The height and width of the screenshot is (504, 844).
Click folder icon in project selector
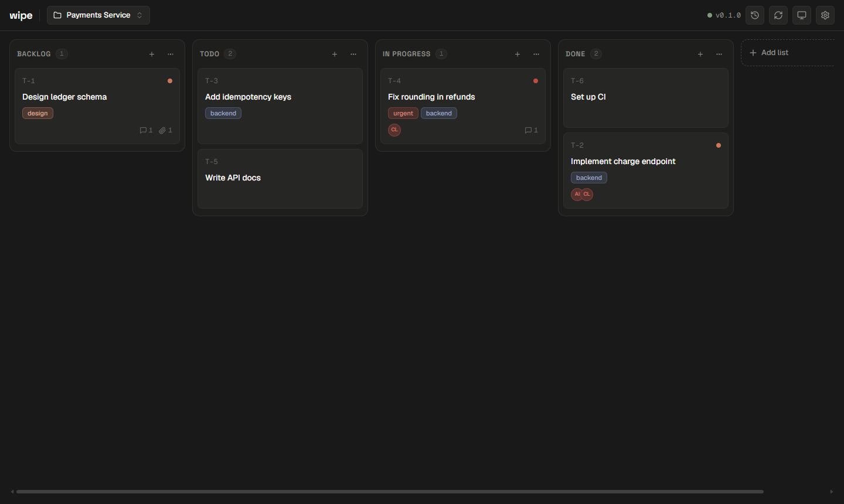[x=57, y=15]
